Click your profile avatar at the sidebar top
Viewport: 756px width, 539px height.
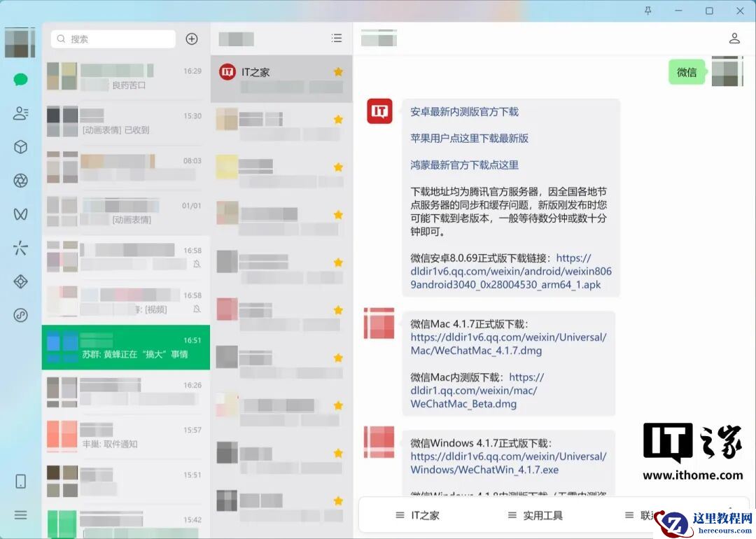[x=20, y=43]
